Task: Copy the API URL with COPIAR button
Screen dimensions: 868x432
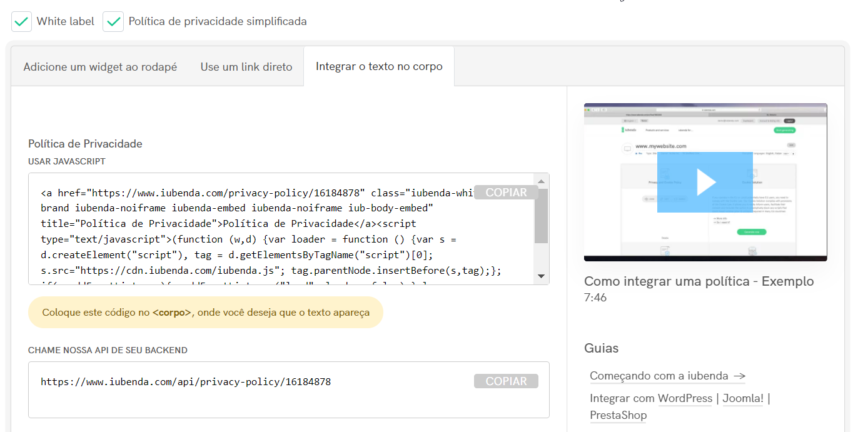Action: click(506, 381)
